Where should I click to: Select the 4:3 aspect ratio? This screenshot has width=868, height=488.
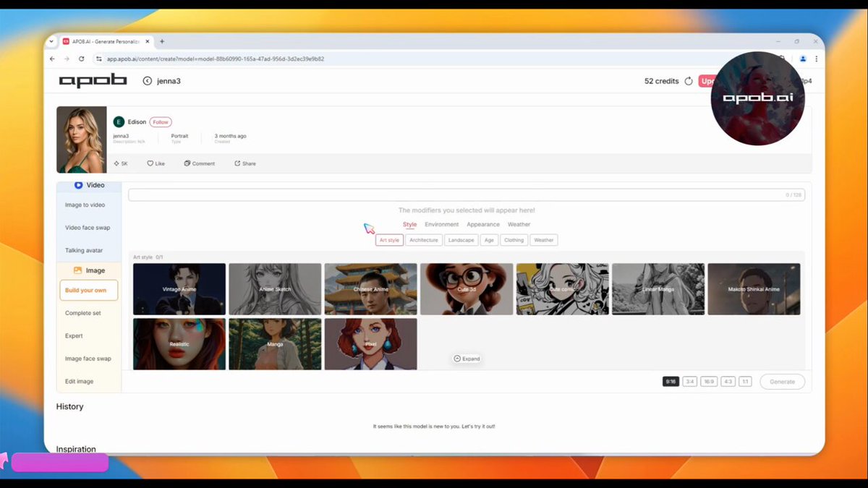tap(728, 382)
